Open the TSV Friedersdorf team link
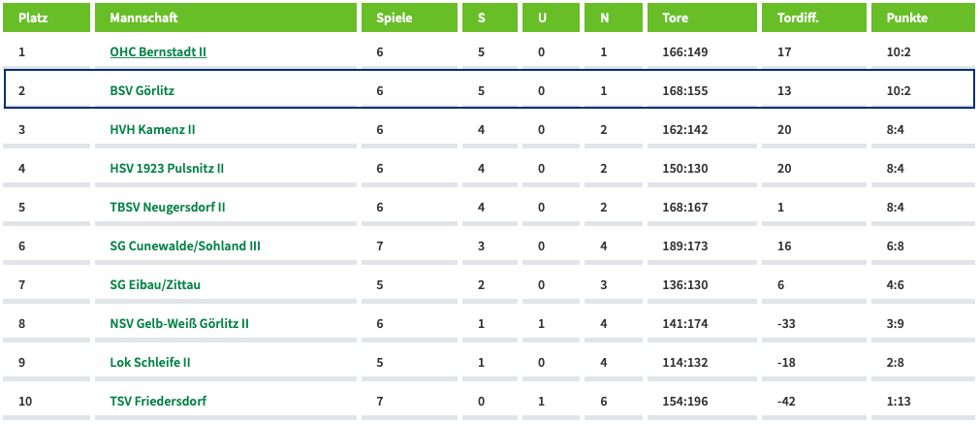Screen dimensions: 980x424 point(158,401)
